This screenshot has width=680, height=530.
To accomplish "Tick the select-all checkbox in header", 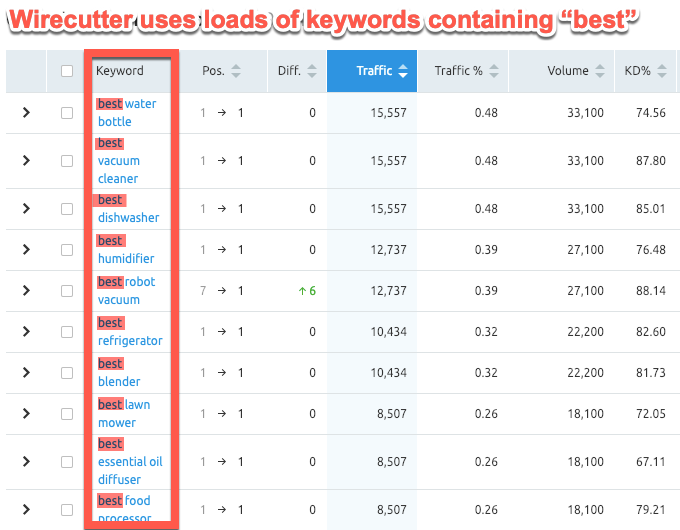I will click(x=67, y=71).
